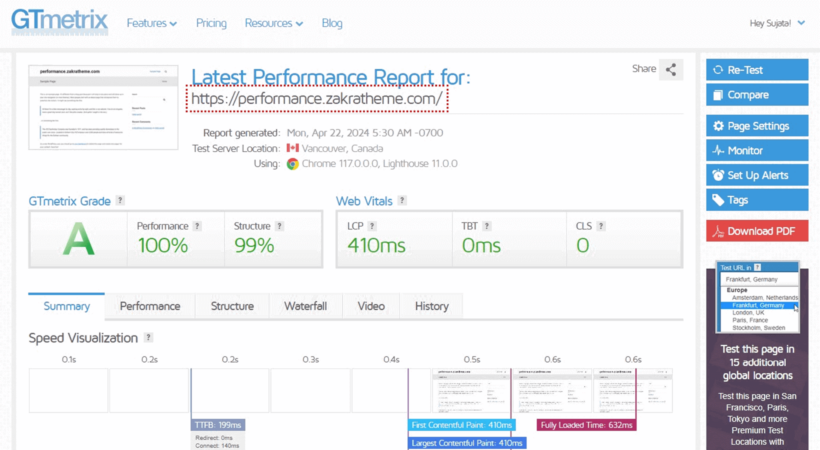This screenshot has height=450, width=820.
Task: Click the Page Settings button
Action: pos(757,126)
